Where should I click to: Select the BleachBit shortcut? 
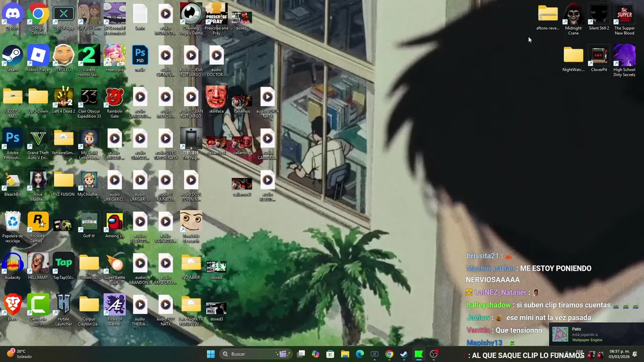pos(13,184)
